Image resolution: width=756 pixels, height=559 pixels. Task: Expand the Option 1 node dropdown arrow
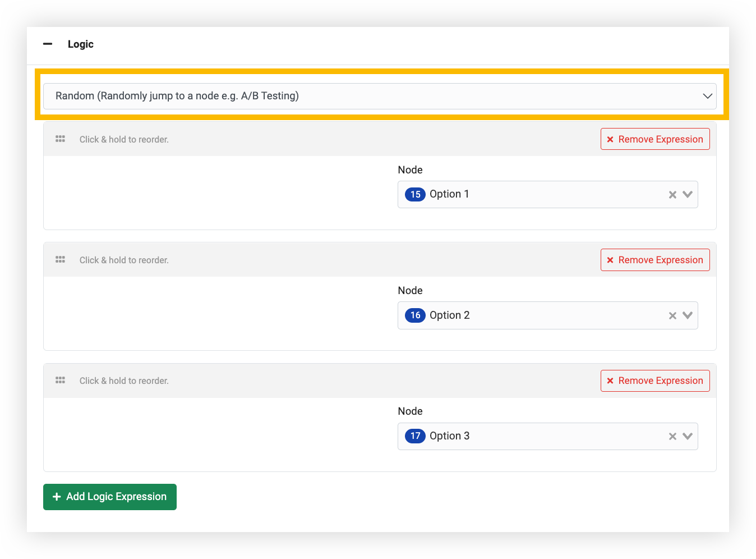[x=688, y=195]
